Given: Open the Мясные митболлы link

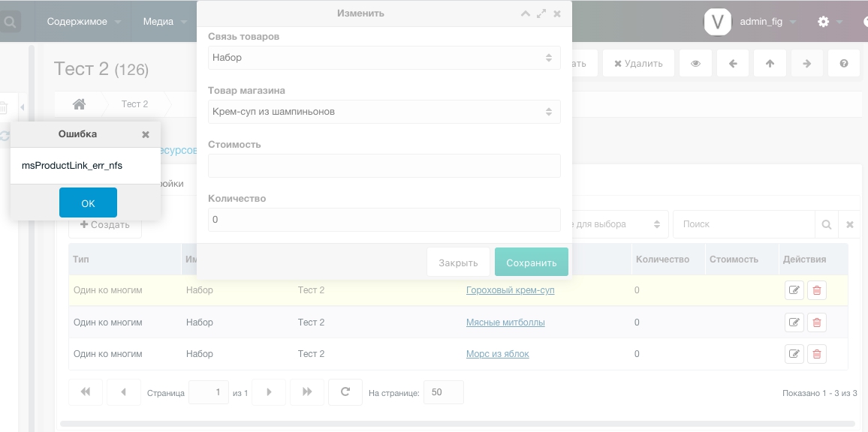Looking at the screenshot, I should pos(505,322).
